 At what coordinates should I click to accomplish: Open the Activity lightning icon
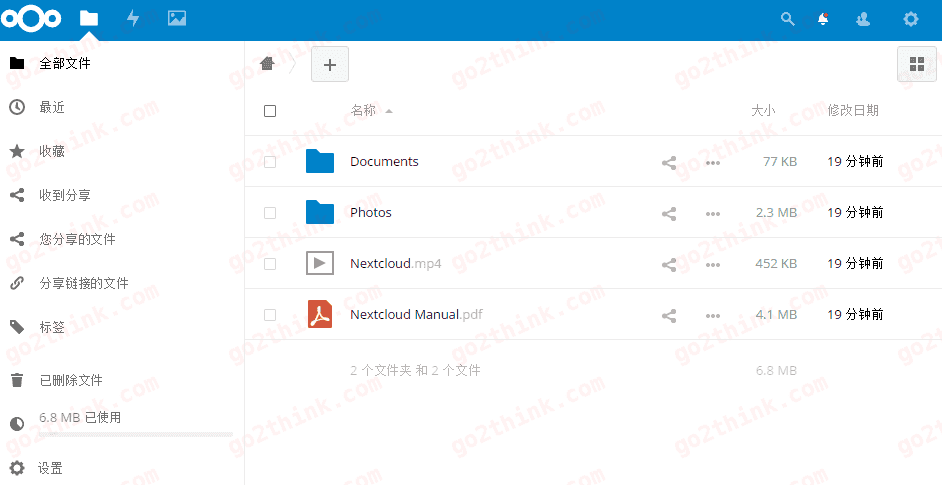click(133, 18)
